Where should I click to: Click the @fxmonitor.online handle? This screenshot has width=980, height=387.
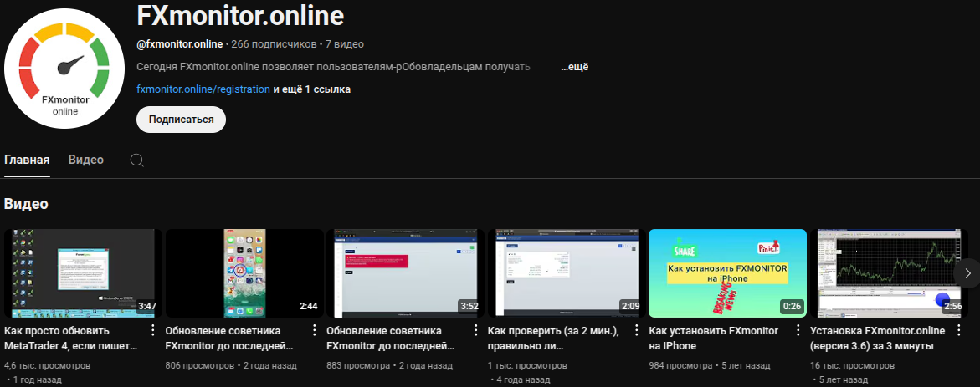[179, 43]
